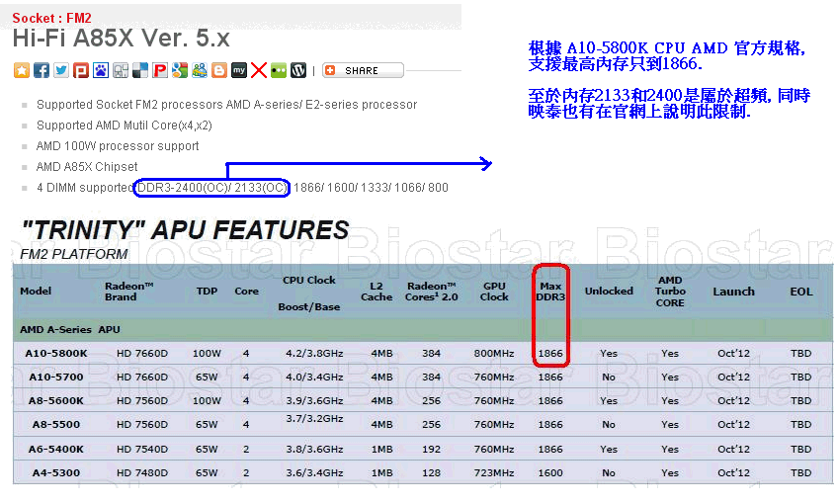
Task: Click the 'AMD Turbo CORE' column header
Action: pos(670,292)
